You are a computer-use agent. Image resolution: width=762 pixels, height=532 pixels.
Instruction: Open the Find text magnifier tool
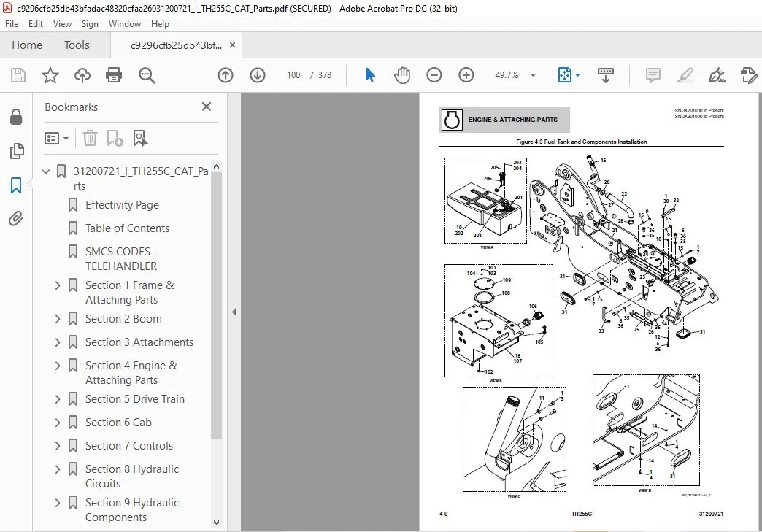click(x=146, y=75)
